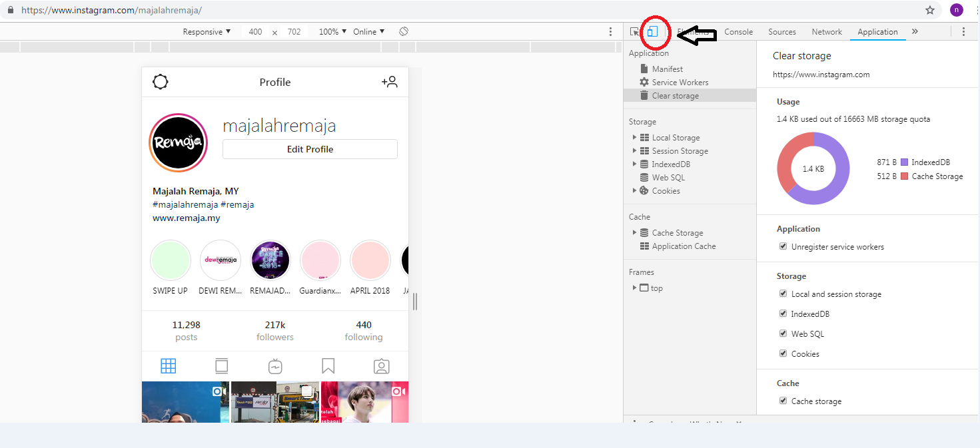Click the discover people icon
This screenshot has width=980, height=448.
[x=389, y=82]
